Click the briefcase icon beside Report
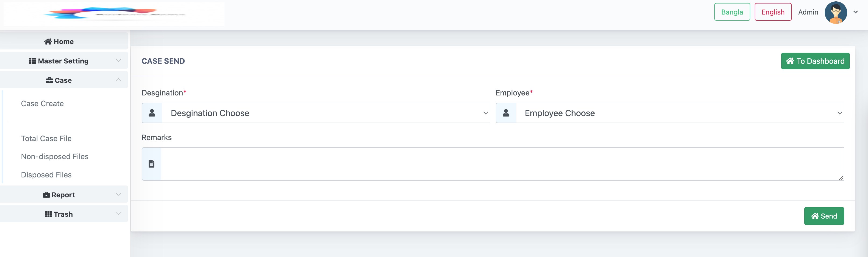The image size is (868, 257). pyautogui.click(x=47, y=195)
